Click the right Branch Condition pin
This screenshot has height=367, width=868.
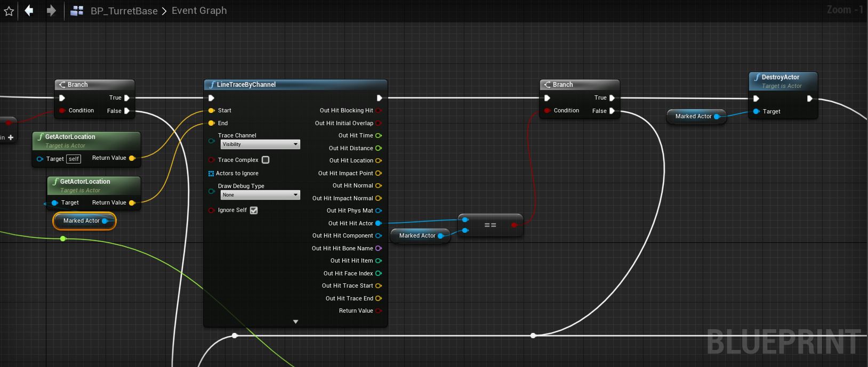pyautogui.click(x=547, y=110)
